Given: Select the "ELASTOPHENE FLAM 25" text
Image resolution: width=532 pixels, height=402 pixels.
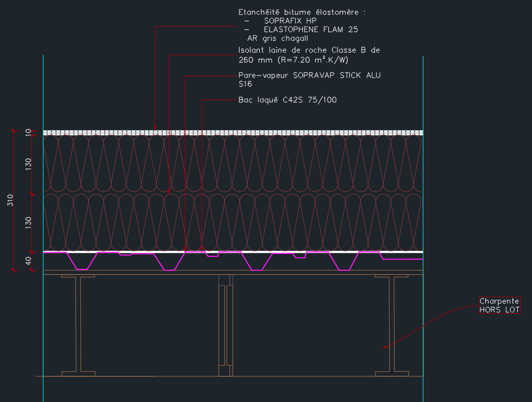Looking at the screenshot, I should tap(310, 29).
